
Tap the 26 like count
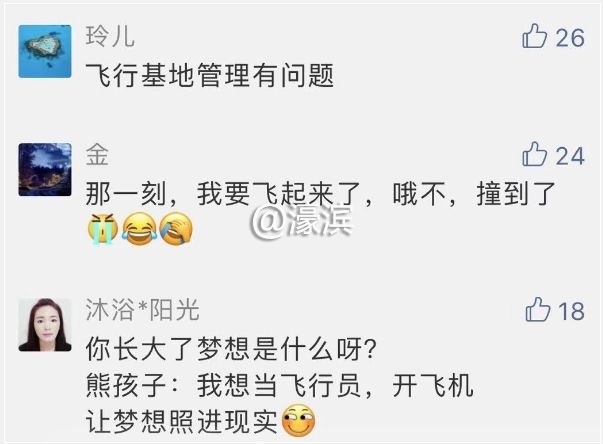570,38
